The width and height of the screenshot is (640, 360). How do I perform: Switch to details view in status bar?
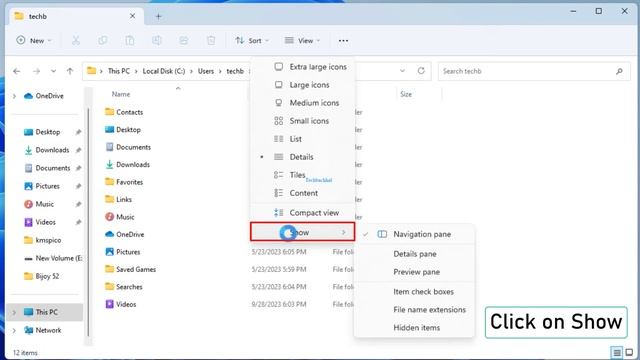tap(617, 352)
